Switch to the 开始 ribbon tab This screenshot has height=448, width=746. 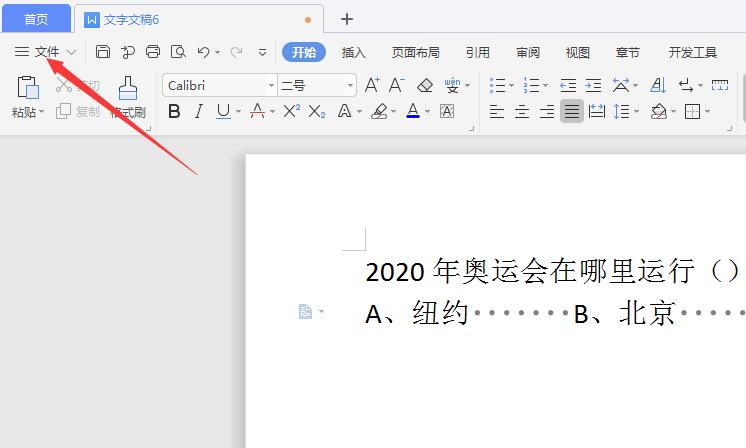[x=304, y=52]
